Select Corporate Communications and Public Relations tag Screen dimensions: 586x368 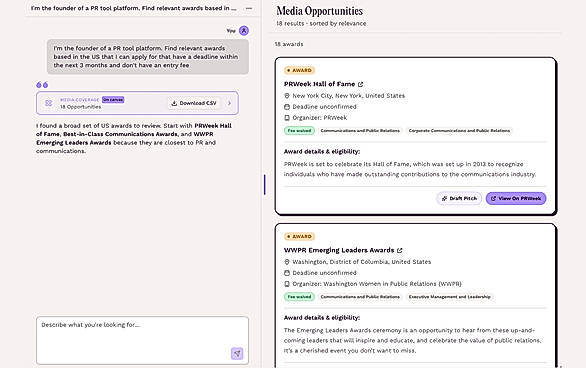point(459,131)
